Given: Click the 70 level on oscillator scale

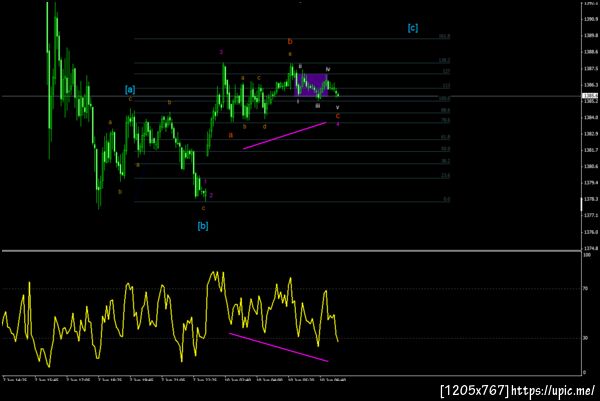Looking at the screenshot, I should point(585,289).
